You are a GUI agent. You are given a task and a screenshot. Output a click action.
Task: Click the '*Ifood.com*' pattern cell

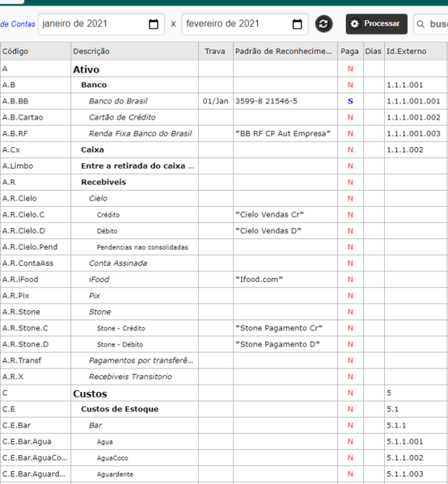point(285,280)
